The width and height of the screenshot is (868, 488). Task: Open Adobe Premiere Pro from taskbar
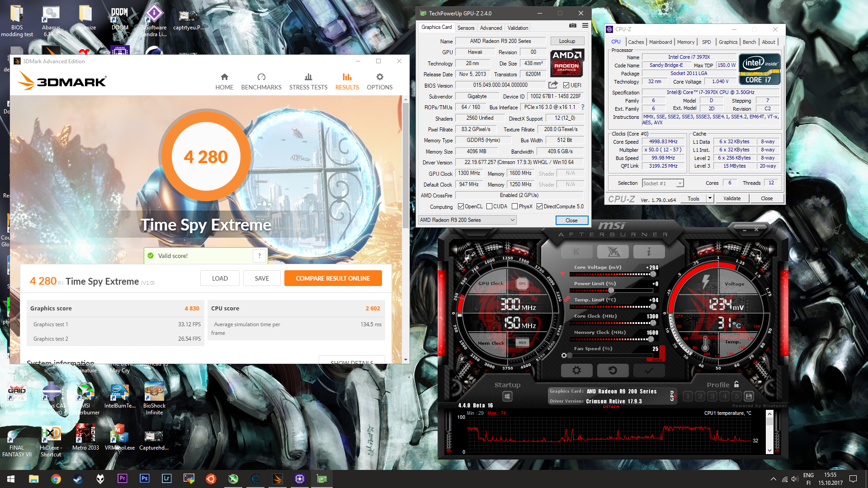(122, 479)
